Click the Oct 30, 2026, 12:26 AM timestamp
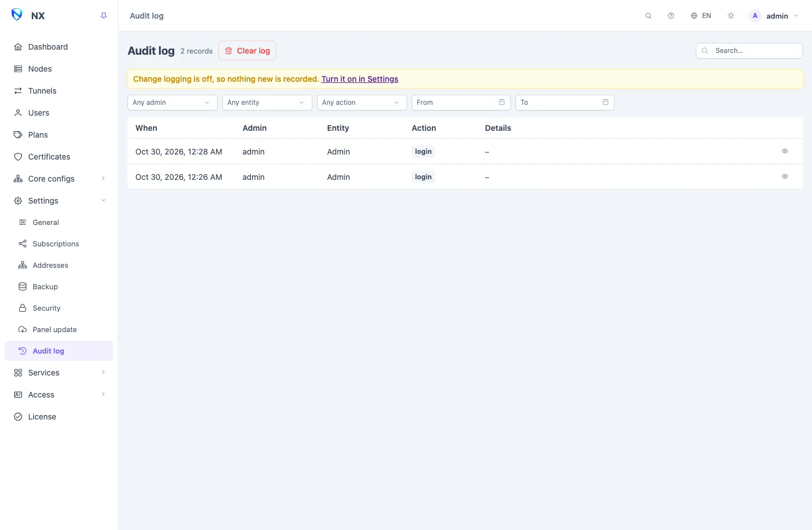The height and width of the screenshot is (530, 812). [x=179, y=177]
